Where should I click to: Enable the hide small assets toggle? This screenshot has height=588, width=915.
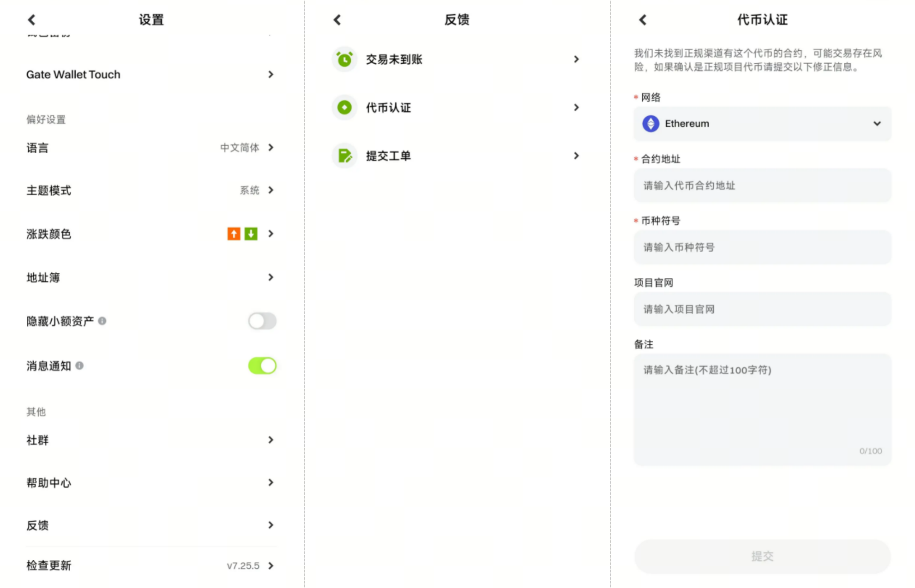262,321
